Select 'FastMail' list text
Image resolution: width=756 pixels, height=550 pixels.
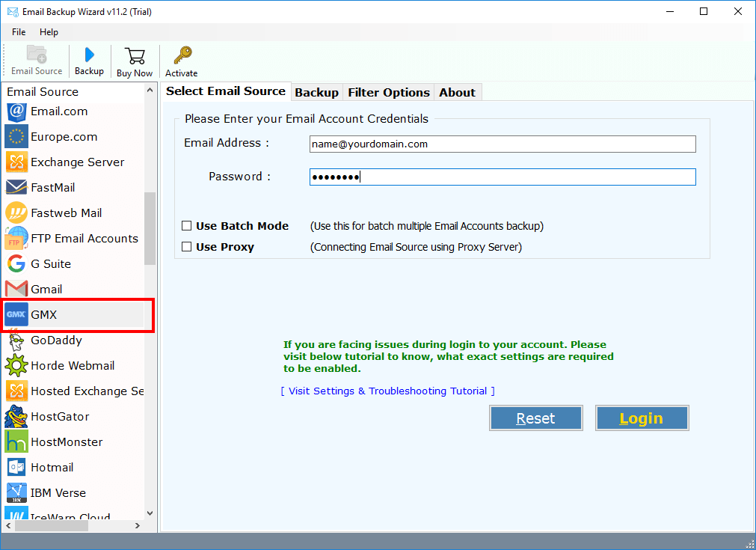pos(53,187)
